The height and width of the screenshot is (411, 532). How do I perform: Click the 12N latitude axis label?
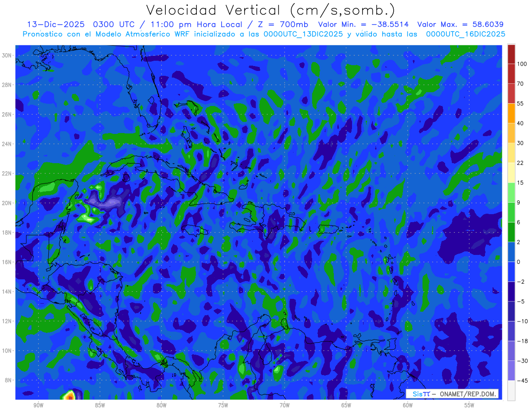pyautogui.click(x=8, y=321)
